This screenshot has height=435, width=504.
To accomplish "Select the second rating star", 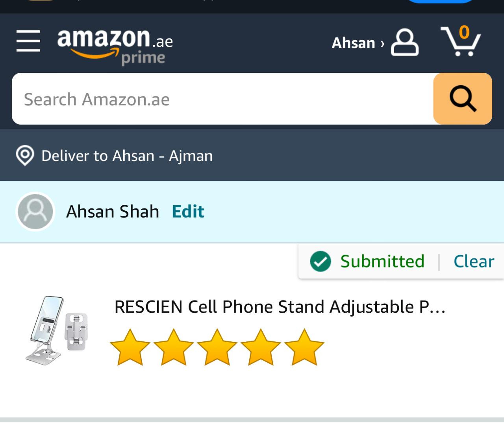I will tap(174, 347).
